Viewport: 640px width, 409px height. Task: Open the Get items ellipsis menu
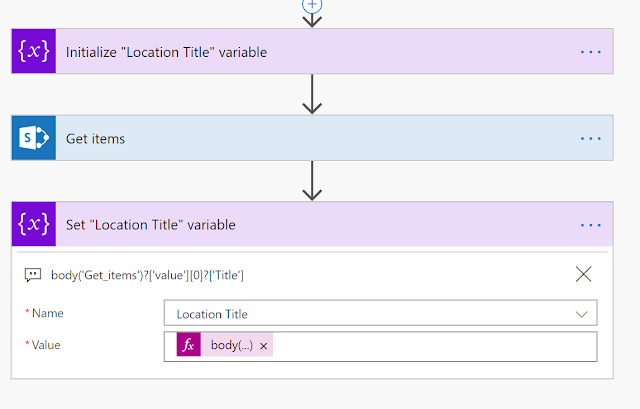(x=591, y=138)
